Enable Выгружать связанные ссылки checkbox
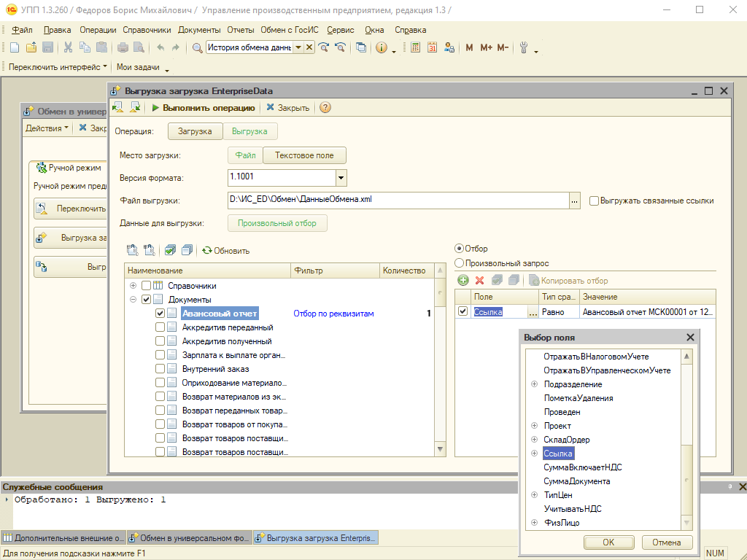 (x=594, y=201)
